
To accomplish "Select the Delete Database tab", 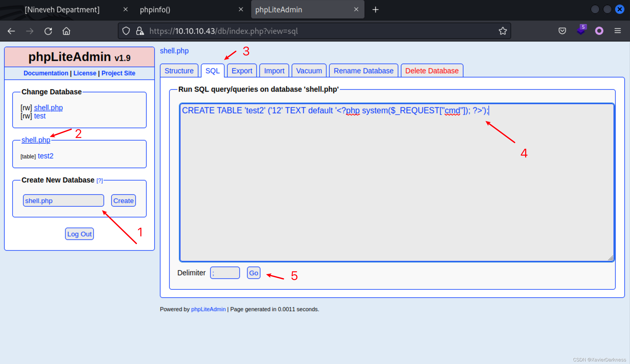I will [x=432, y=71].
